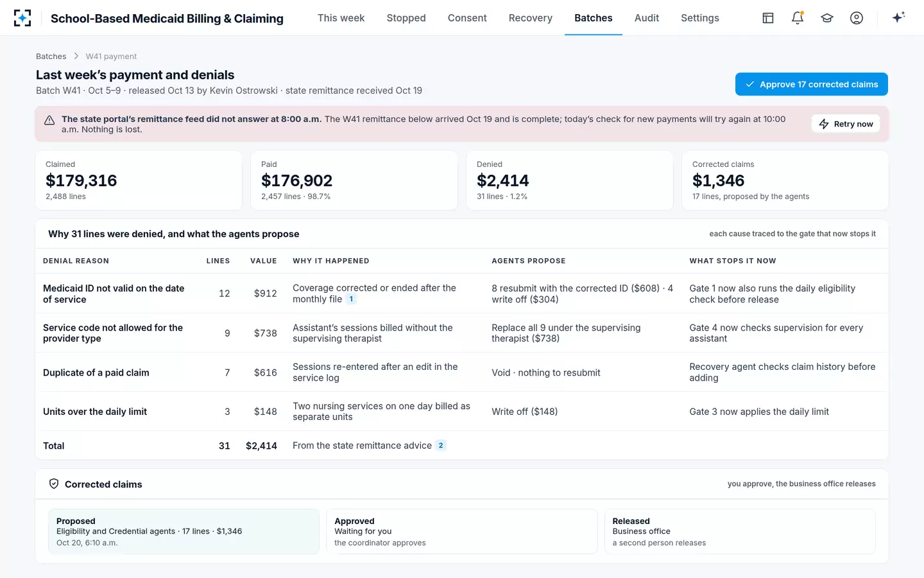Click the Denial Reason column header
924x578 pixels.
click(x=76, y=261)
